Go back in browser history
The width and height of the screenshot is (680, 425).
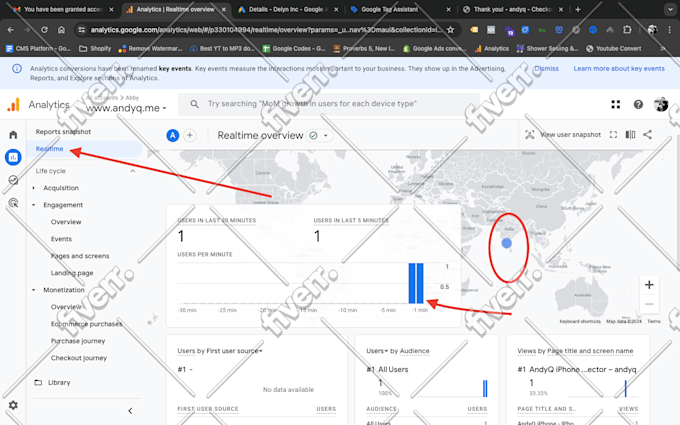click(x=11, y=30)
